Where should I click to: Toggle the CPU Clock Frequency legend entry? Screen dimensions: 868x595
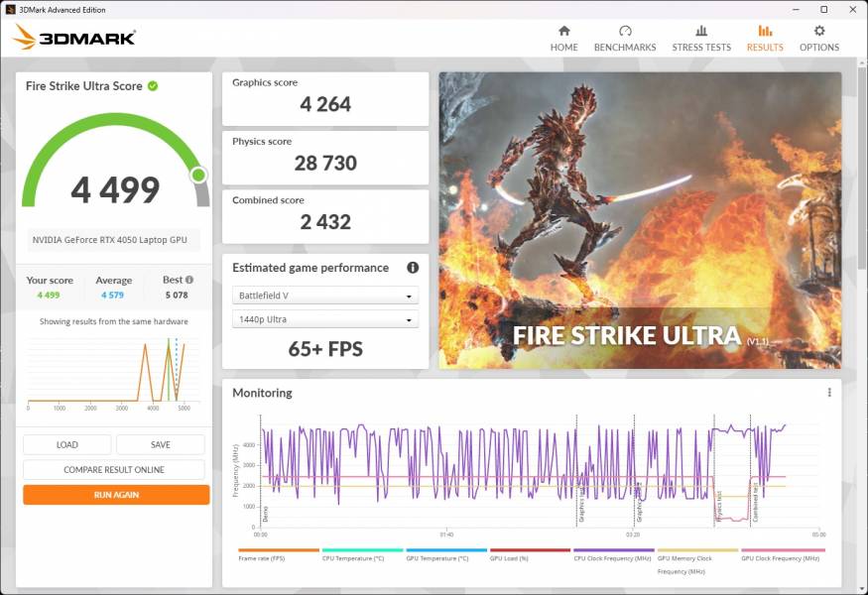(x=614, y=555)
